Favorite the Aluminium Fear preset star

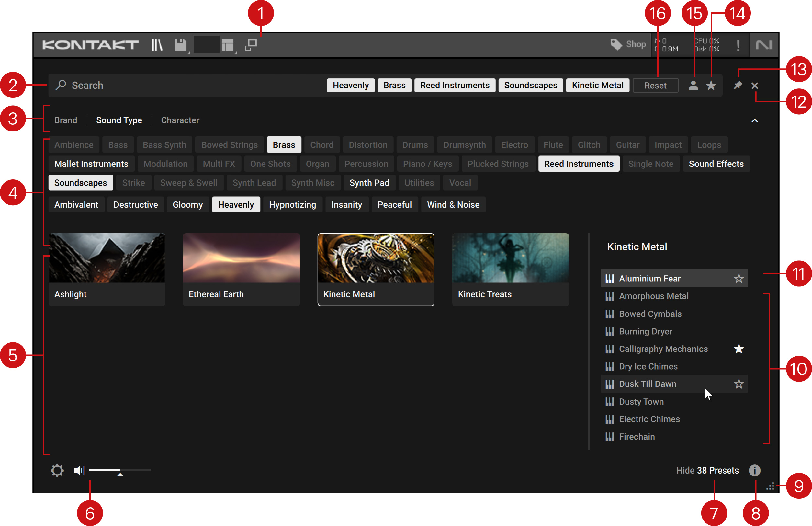point(739,279)
